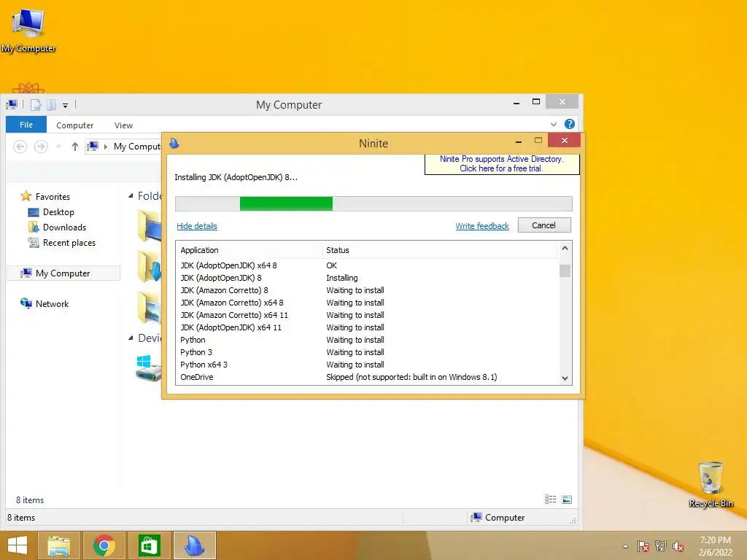The image size is (747, 560).
Task: Cancel the Ninite installation
Action: pos(544,225)
